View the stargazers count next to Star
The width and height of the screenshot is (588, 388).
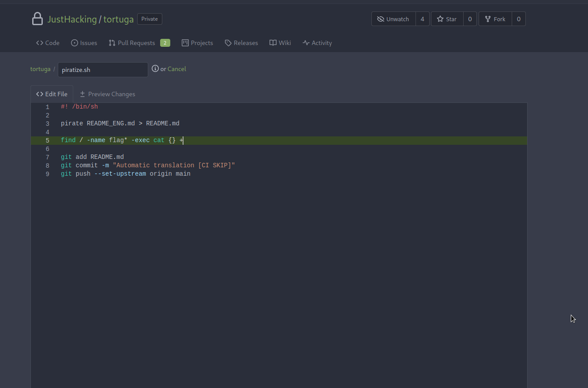470,19
